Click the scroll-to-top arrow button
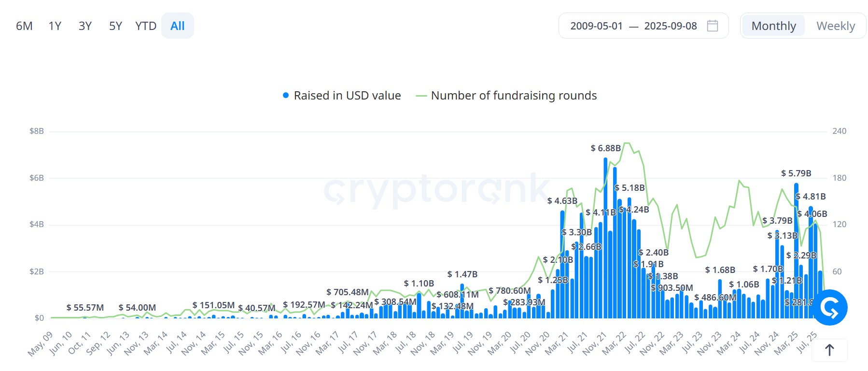Viewport: 868px width, 371px height. click(x=829, y=350)
